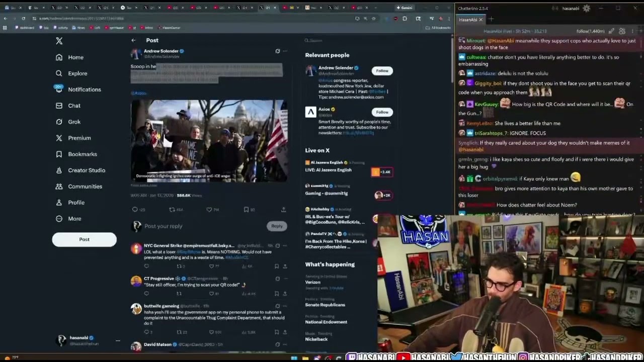Open the Premium page
Screen dimensions: 644x362
(73, 138)
